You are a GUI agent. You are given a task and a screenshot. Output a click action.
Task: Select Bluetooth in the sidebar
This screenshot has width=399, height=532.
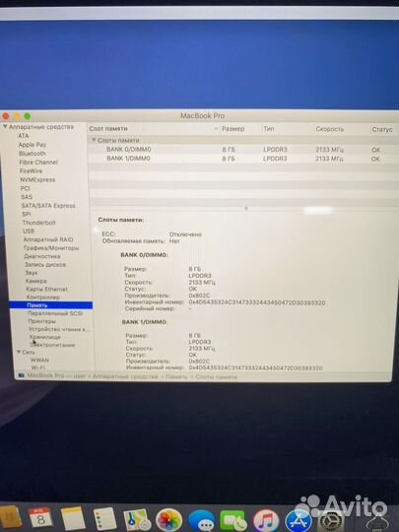(x=33, y=154)
